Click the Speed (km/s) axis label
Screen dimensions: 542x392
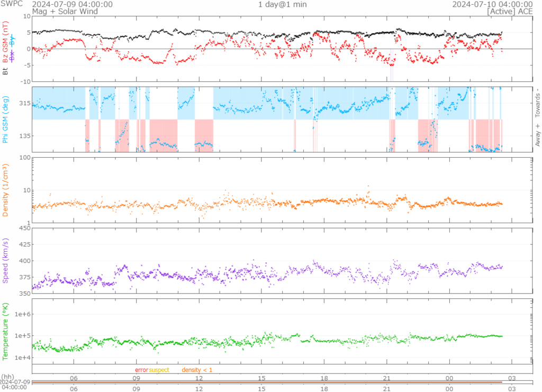pyautogui.click(x=6, y=260)
